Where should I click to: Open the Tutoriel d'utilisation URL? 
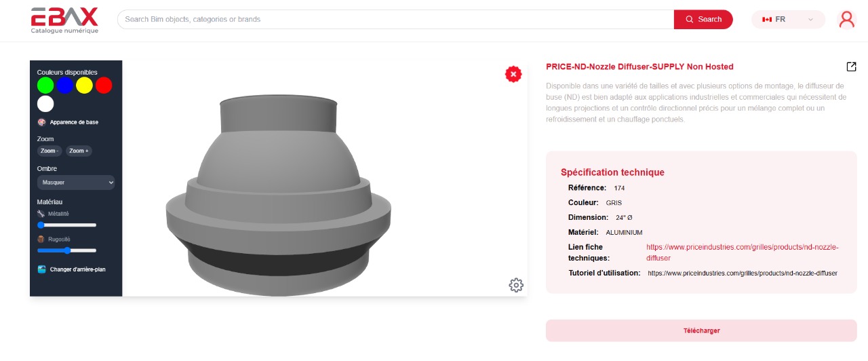pyautogui.click(x=743, y=273)
